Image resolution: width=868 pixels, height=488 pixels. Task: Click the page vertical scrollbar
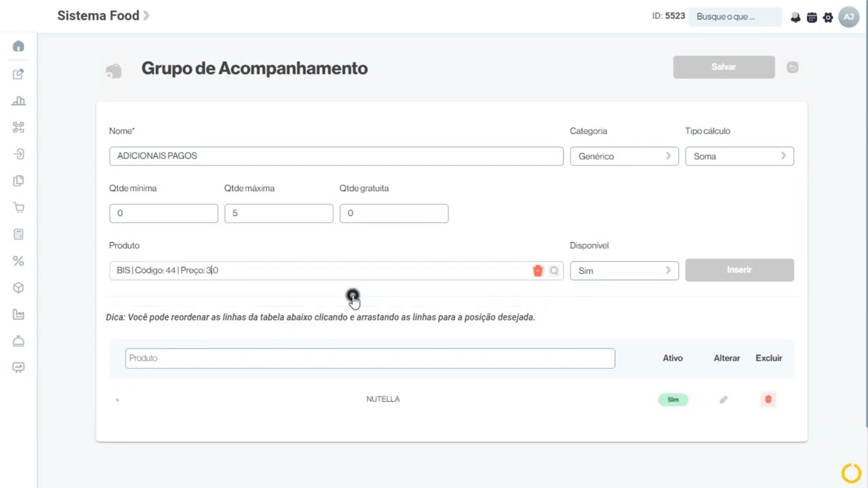[x=866, y=230]
